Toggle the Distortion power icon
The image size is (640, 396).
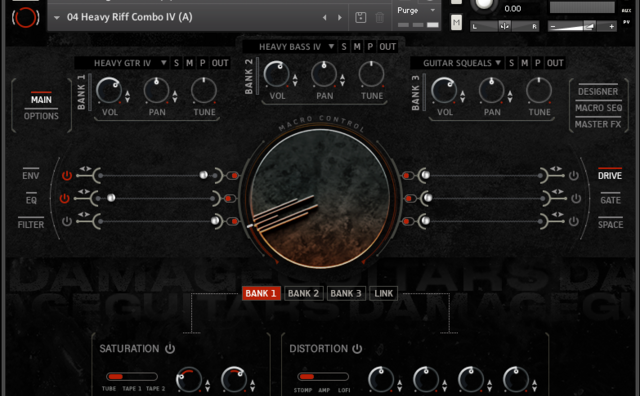click(x=357, y=349)
